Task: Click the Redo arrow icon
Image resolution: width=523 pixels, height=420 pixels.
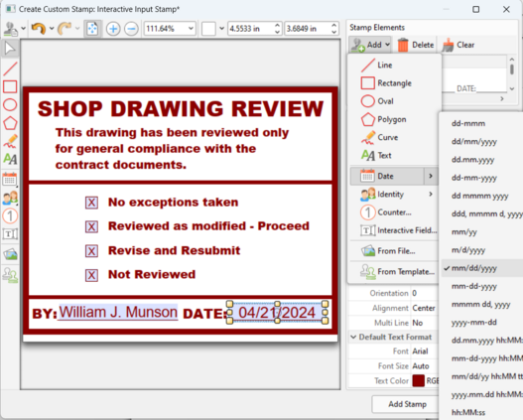Action: tap(65, 29)
